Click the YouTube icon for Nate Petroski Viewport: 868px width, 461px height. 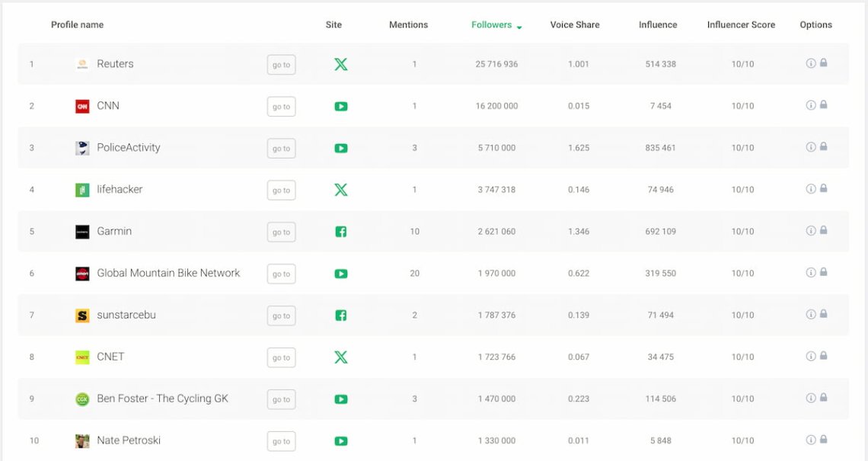tap(341, 441)
